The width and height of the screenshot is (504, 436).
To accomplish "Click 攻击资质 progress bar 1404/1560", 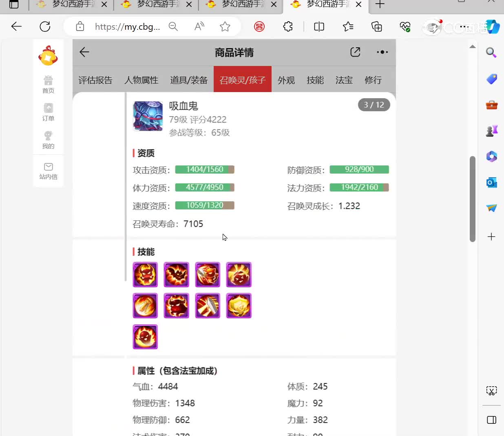I will coord(205,170).
